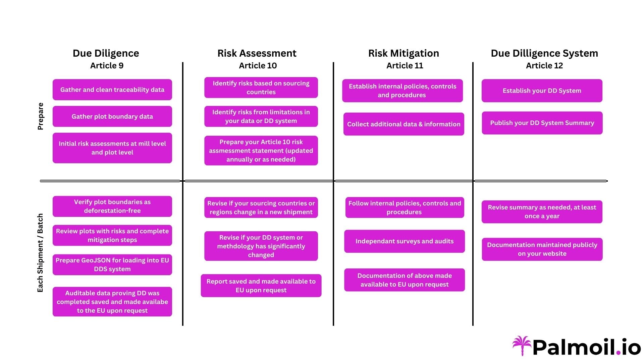This screenshot has width=644, height=362.
Task: Toggle Follow internal policies controls procedures item
Action: (x=404, y=208)
